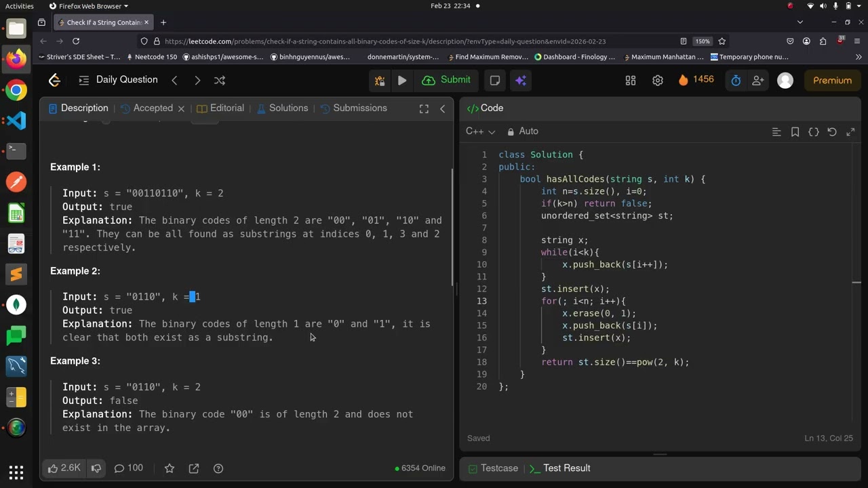Like the problem with 2.6K thumbs up
The image size is (868, 488).
(x=64, y=468)
